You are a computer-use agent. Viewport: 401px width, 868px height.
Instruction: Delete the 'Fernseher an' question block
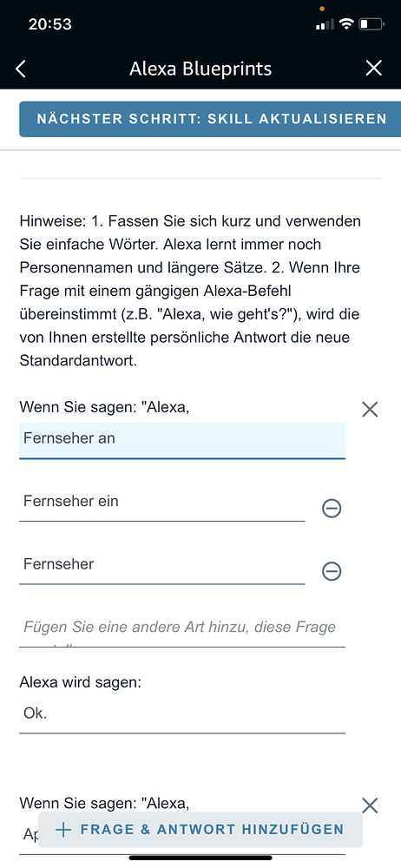[370, 410]
